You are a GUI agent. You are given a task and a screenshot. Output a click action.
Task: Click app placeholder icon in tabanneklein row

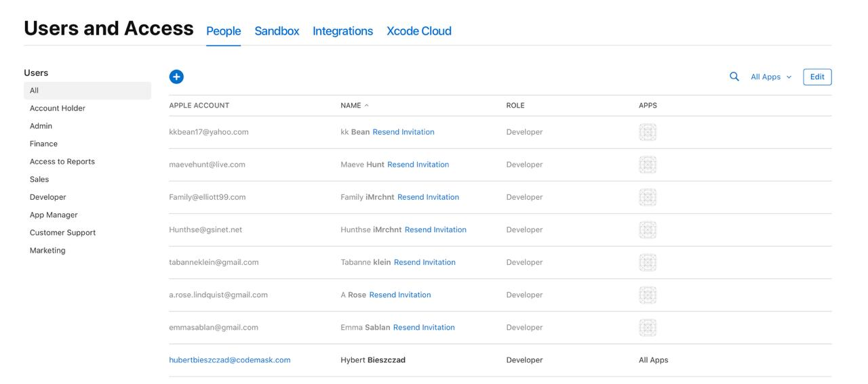(648, 262)
